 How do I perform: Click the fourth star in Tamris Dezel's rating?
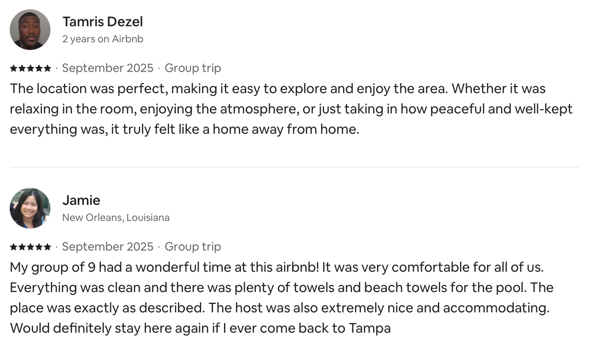(39, 68)
